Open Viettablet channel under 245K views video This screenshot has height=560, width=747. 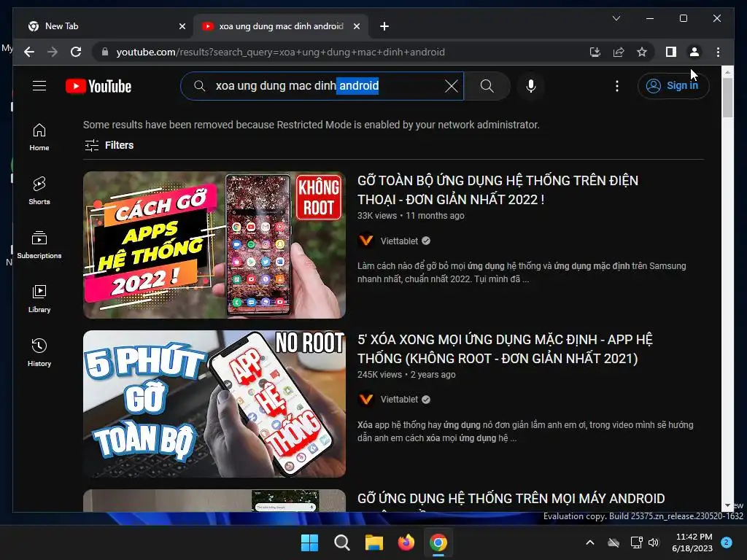click(399, 400)
